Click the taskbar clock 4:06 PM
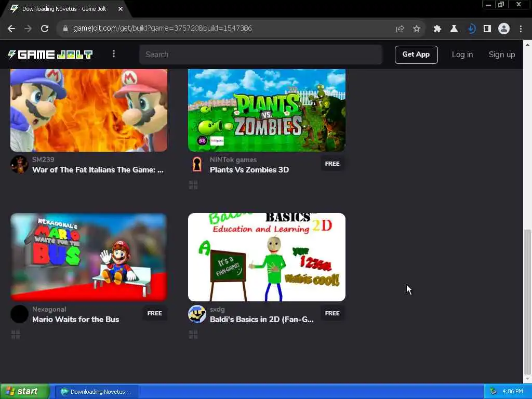 click(x=512, y=392)
